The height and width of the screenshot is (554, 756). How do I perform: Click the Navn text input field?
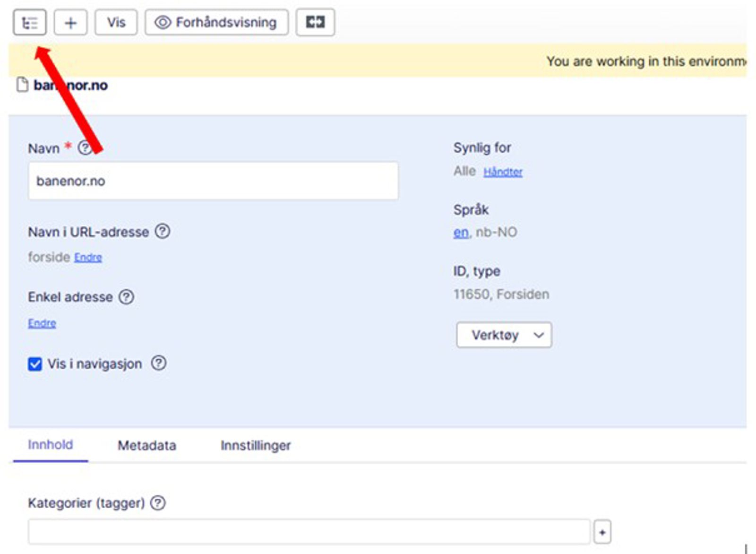(213, 181)
